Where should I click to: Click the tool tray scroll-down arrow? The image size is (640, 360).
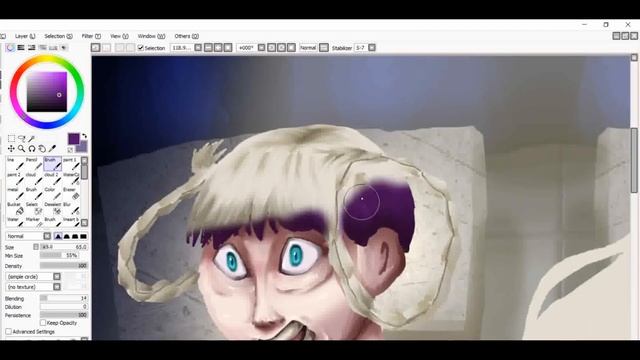point(84,222)
